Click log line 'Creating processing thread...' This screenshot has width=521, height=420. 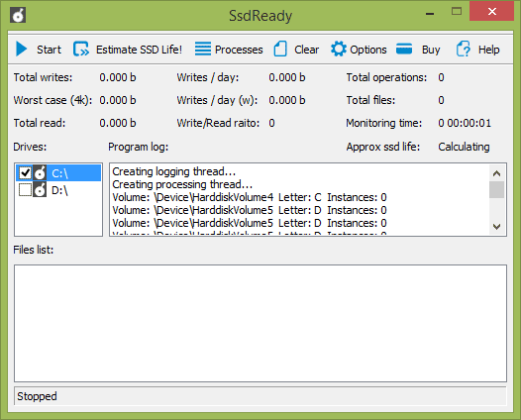(182, 184)
